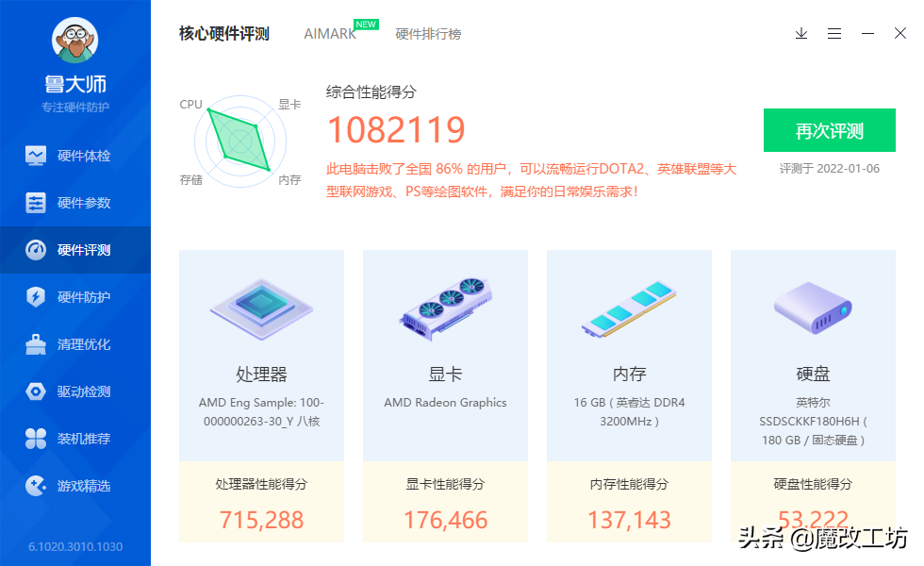The width and height of the screenshot is (924, 566).
Task: Open 硬件防护 shield icon
Action: (36, 296)
